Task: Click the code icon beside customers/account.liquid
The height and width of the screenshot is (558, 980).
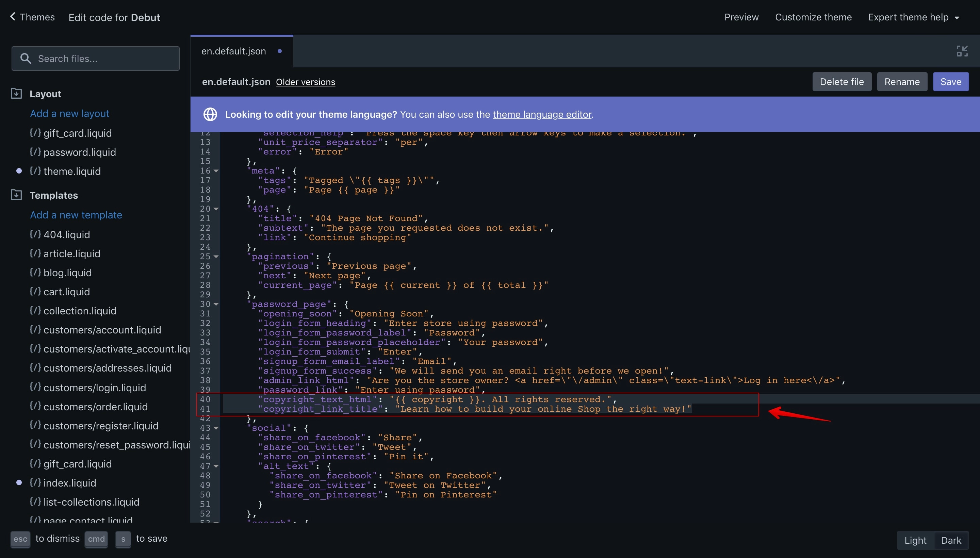Action: click(35, 330)
